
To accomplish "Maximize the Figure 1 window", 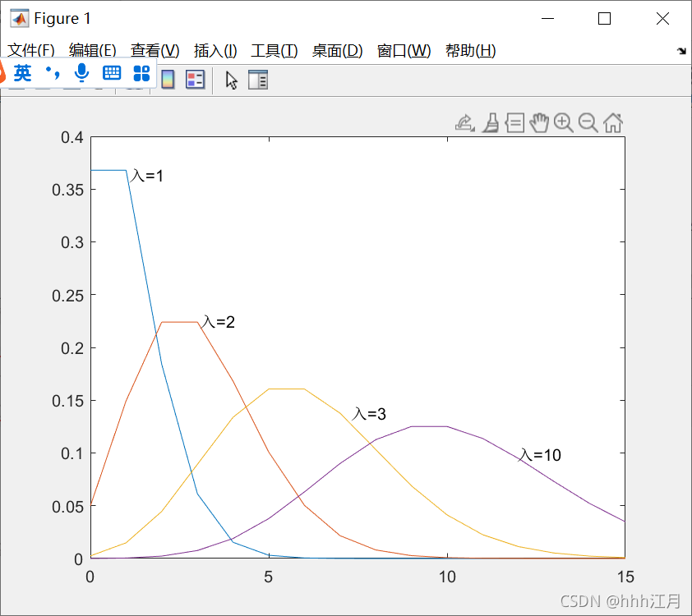I will tap(604, 19).
